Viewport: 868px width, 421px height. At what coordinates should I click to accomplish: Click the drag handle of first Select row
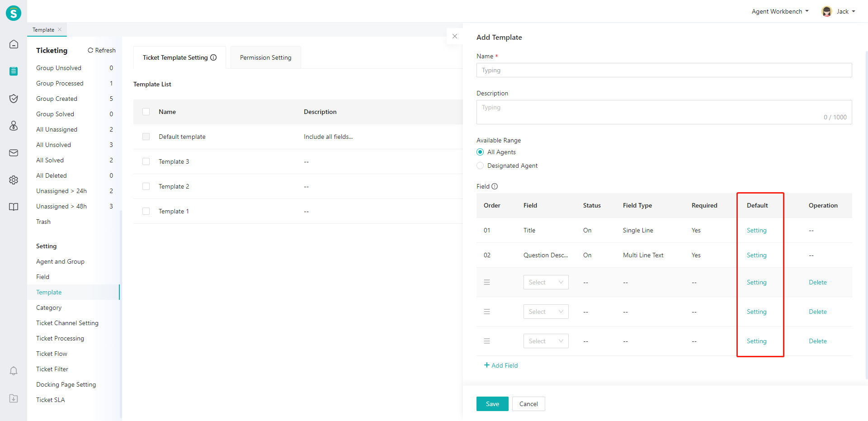[487, 282]
